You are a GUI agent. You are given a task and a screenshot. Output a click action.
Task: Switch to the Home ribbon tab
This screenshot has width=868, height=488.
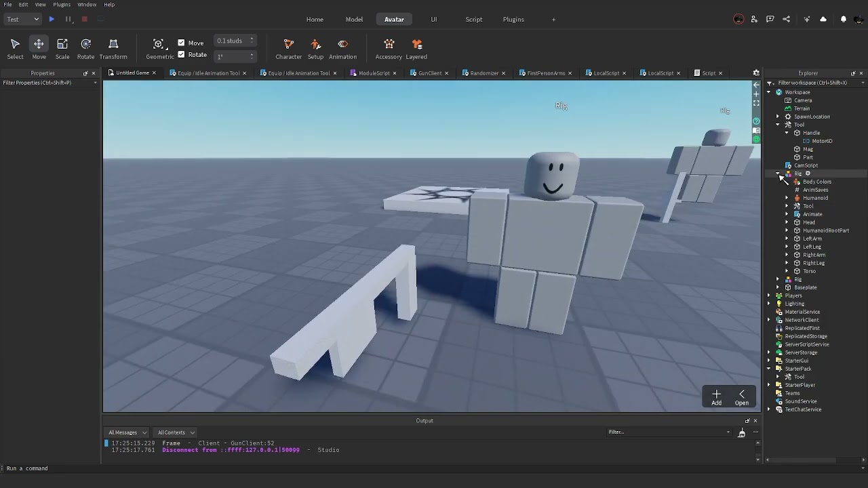(x=315, y=19)
